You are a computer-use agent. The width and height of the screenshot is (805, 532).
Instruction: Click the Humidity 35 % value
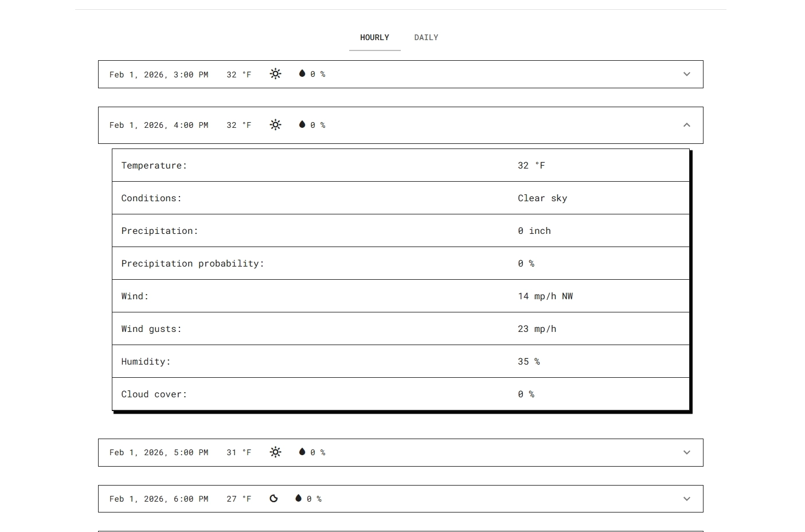pos(528,362)
